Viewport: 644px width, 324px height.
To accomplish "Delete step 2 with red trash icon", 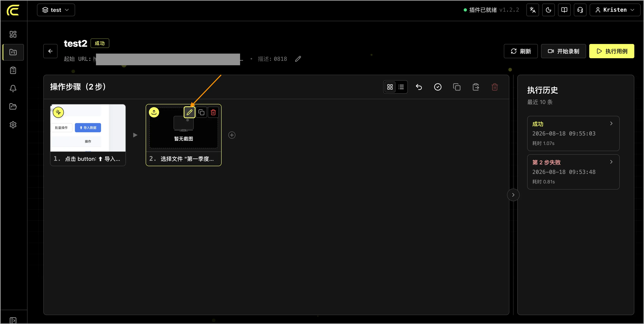I will (x=213, y=112).
